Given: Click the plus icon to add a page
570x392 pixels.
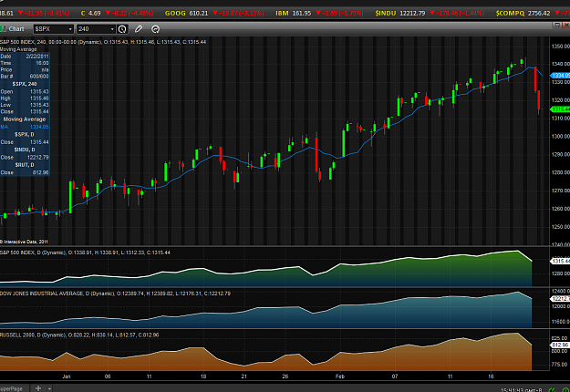Looking at the screenshot, I should [38, 388].
